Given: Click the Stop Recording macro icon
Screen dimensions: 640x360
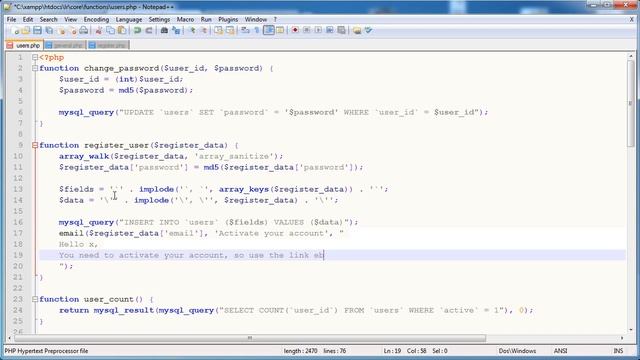Looking at the screenshot, I should pos(307,31).
